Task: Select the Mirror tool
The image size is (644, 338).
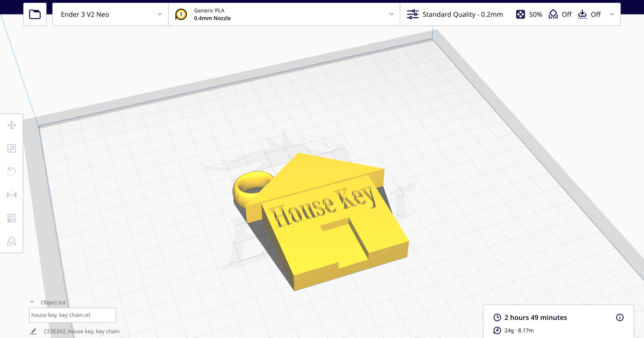Action: click(12, 195)
